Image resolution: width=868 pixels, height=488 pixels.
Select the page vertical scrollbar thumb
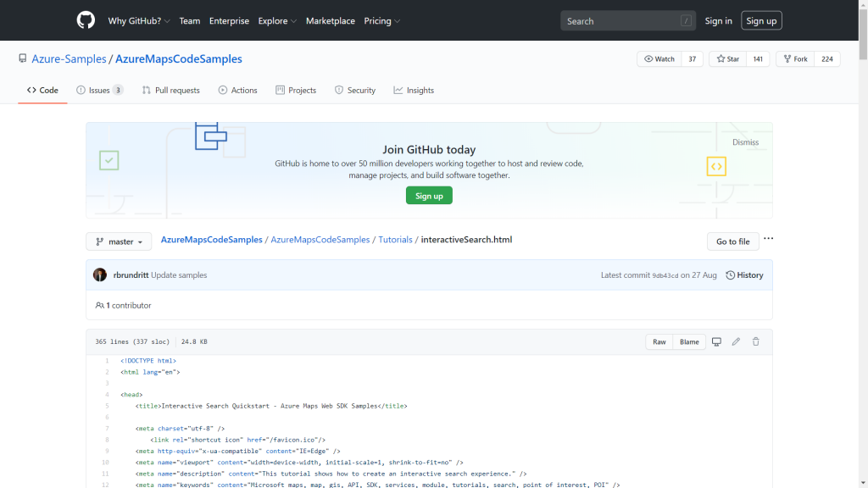tap(863, 34)
